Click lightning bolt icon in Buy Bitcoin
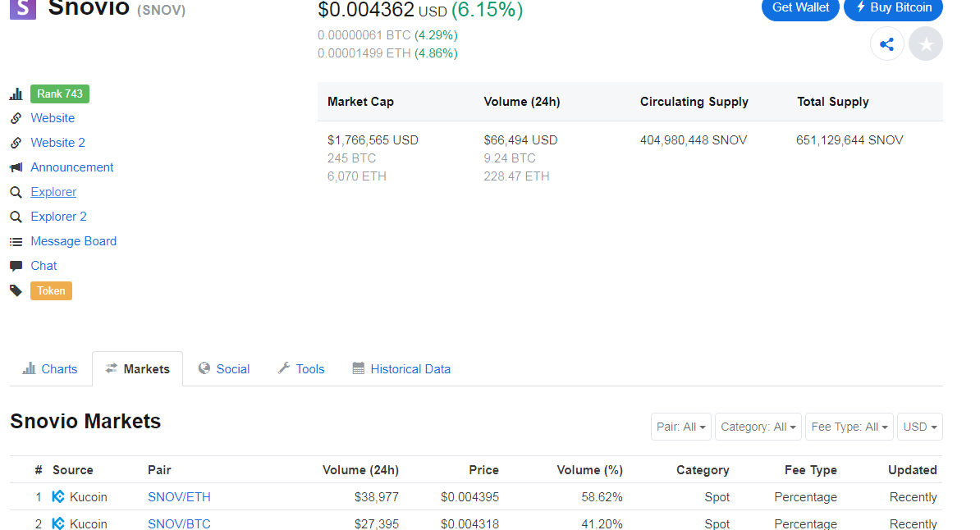 (861, 7)
